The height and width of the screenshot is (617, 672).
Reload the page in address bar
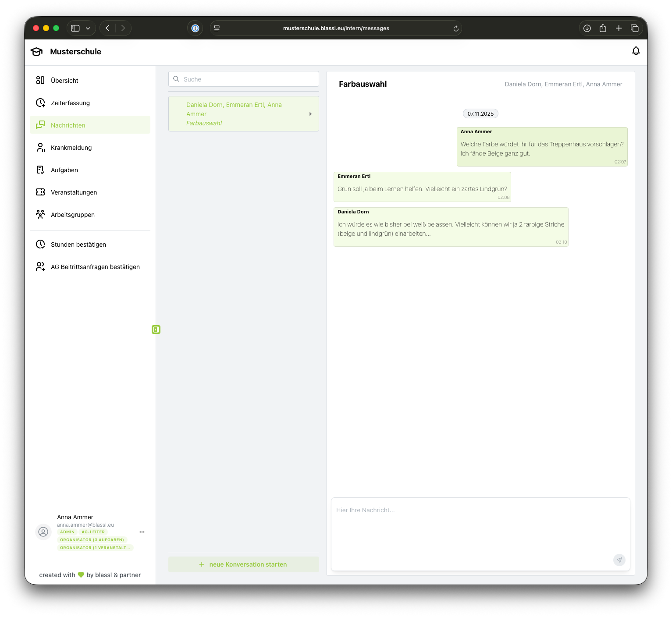point(456,28)
